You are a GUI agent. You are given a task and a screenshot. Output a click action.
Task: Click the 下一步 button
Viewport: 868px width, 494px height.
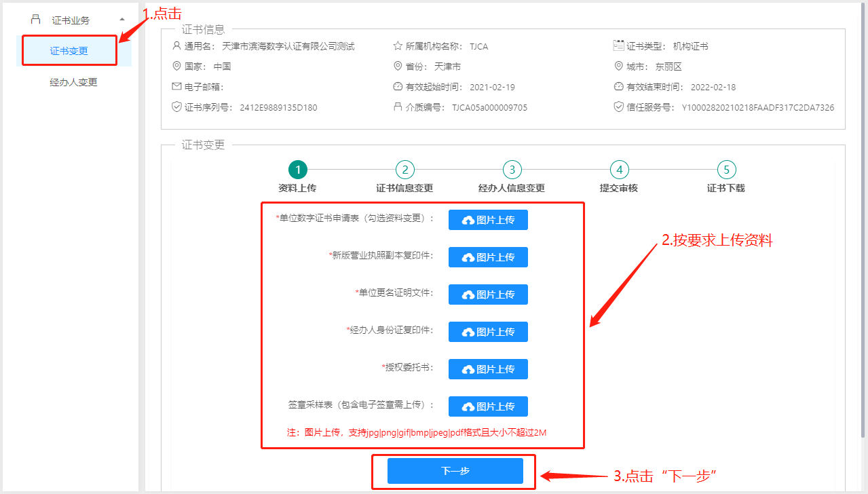[x=455, y=471]
